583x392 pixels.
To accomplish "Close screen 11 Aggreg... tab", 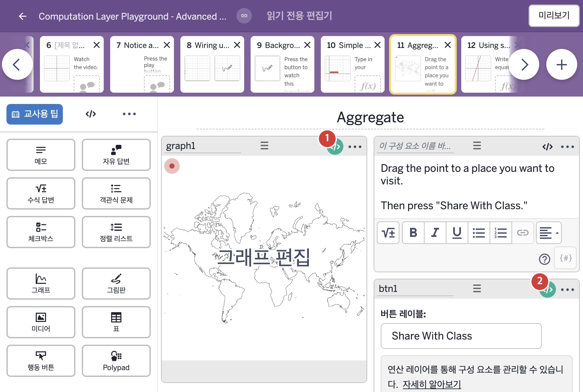I will 448,45.
